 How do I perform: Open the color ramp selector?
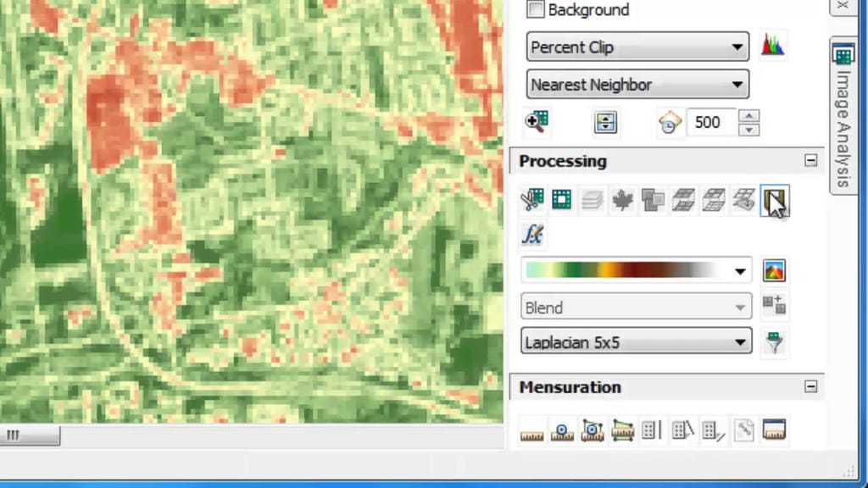[636, 269]
